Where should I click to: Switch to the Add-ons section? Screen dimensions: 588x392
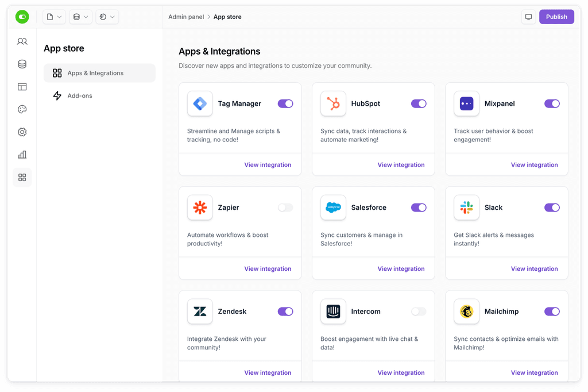coord(80,96)
